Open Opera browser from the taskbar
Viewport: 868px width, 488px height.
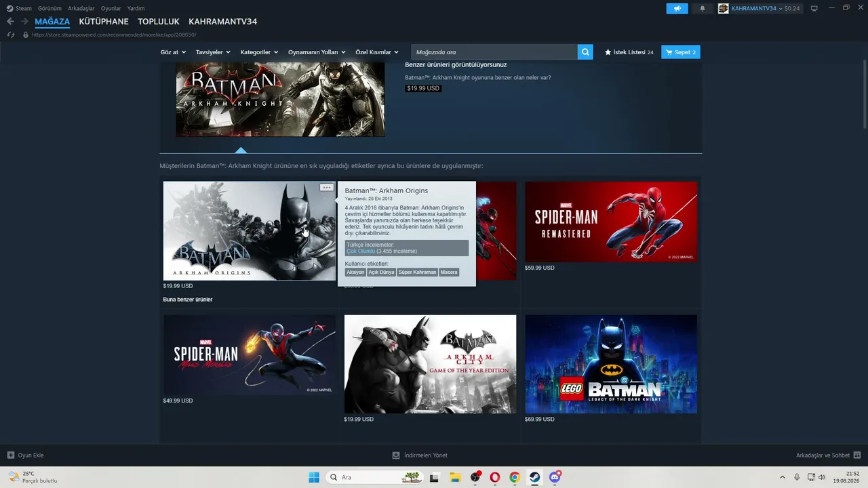point(495,477)
